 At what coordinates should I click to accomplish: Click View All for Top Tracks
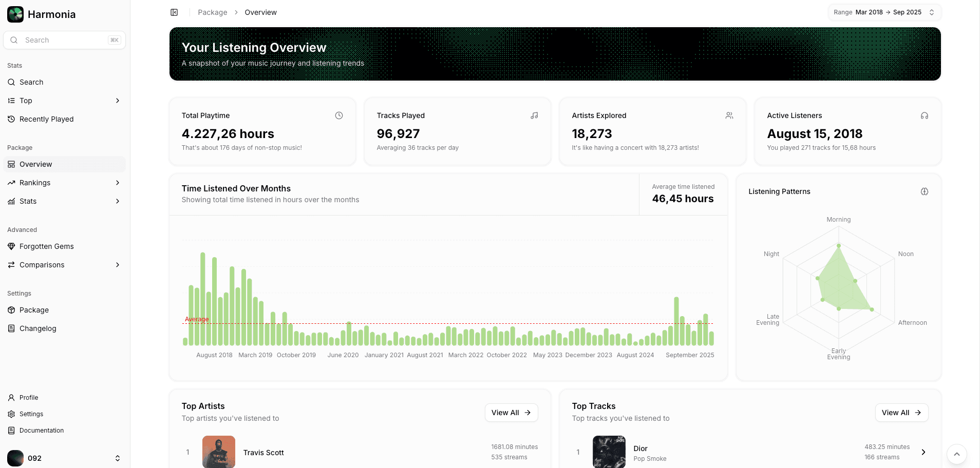tap(902, 413)
